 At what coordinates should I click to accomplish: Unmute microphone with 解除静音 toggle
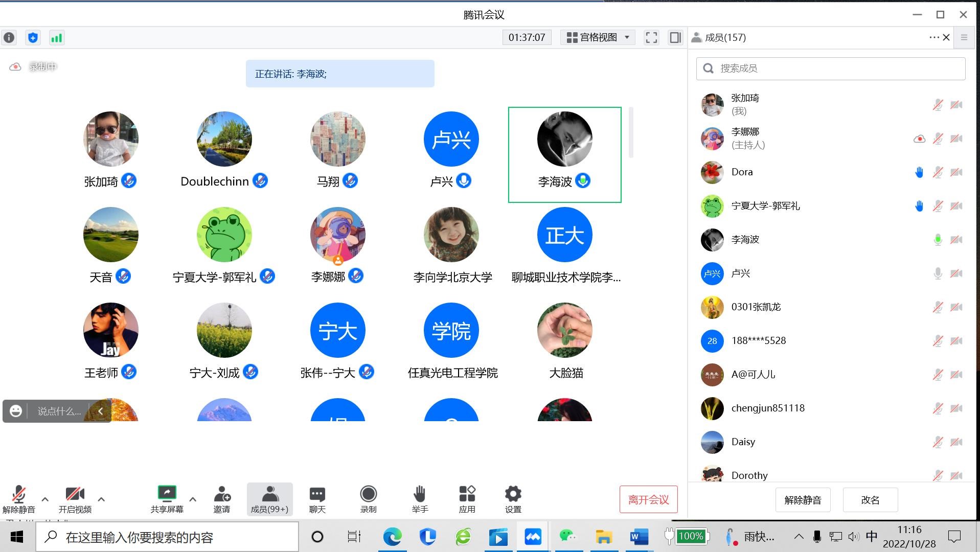click(19, 499)
